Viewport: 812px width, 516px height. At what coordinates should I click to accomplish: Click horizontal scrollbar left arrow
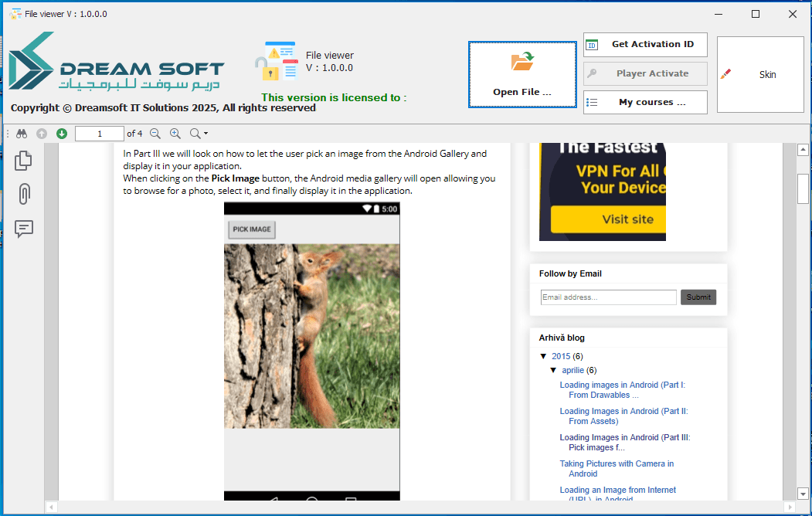51,508
